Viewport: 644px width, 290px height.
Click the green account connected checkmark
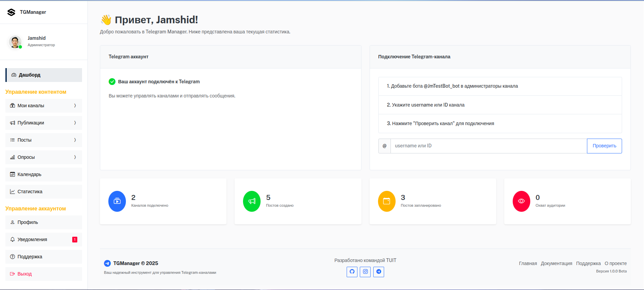(112, 82)
